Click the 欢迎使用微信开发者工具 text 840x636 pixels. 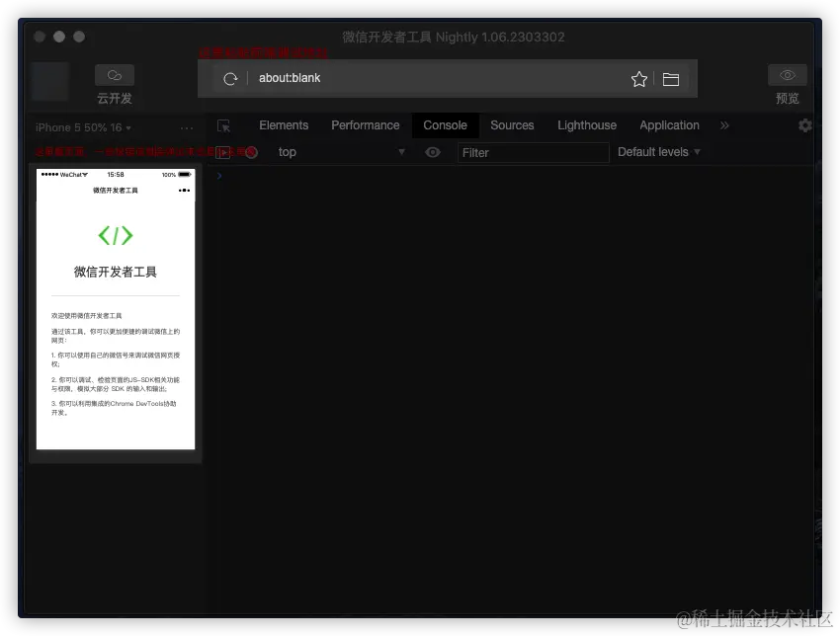coord(86,316)
